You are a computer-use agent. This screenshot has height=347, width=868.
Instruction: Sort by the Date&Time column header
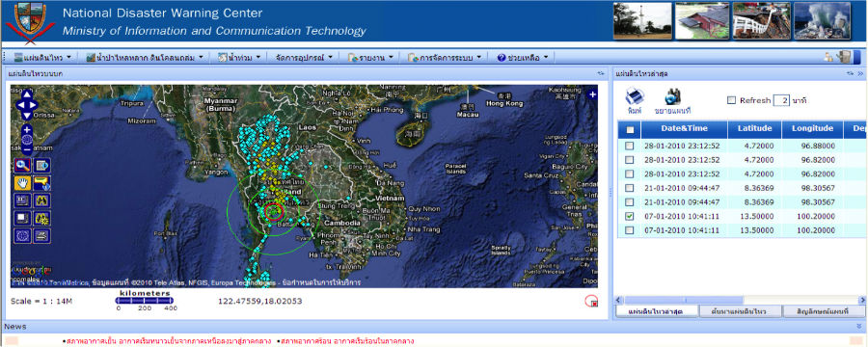(684, 129)
